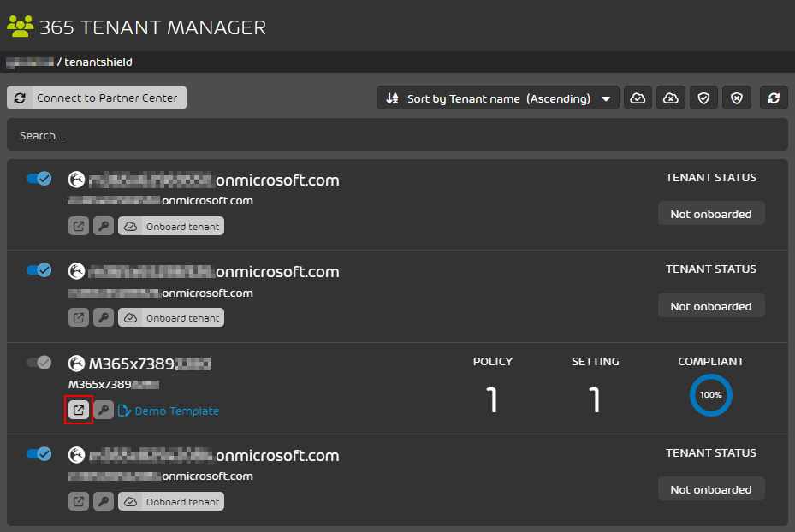Image resolution: width=795 pixels, height=532 pixels.
Task: Open the highlighted external link icon for M365x7389
Action: [78, 410]
